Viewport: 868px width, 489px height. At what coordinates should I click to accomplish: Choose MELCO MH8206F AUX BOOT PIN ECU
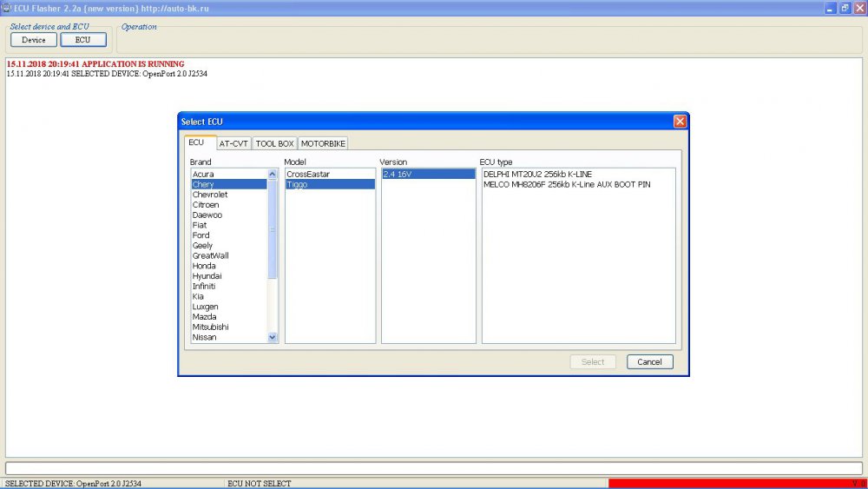point(566,185)
